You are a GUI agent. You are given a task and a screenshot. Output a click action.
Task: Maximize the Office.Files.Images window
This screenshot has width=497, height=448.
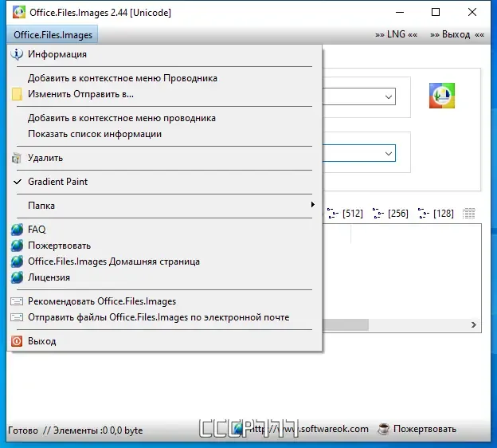click(x=436, y=12)
